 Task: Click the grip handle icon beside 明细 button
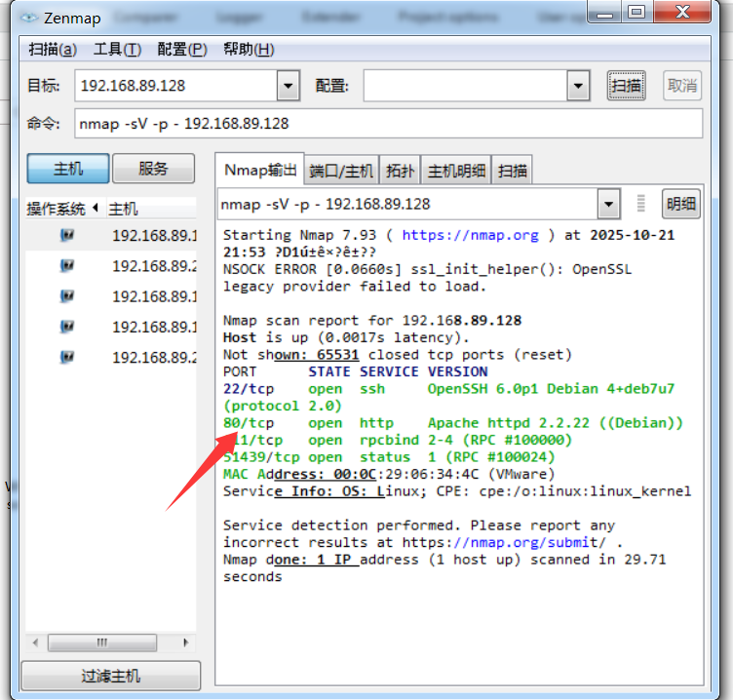tap(641, 204)
